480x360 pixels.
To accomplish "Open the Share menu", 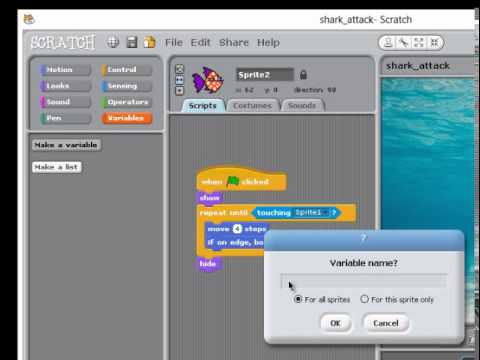I will coord(234,43).
